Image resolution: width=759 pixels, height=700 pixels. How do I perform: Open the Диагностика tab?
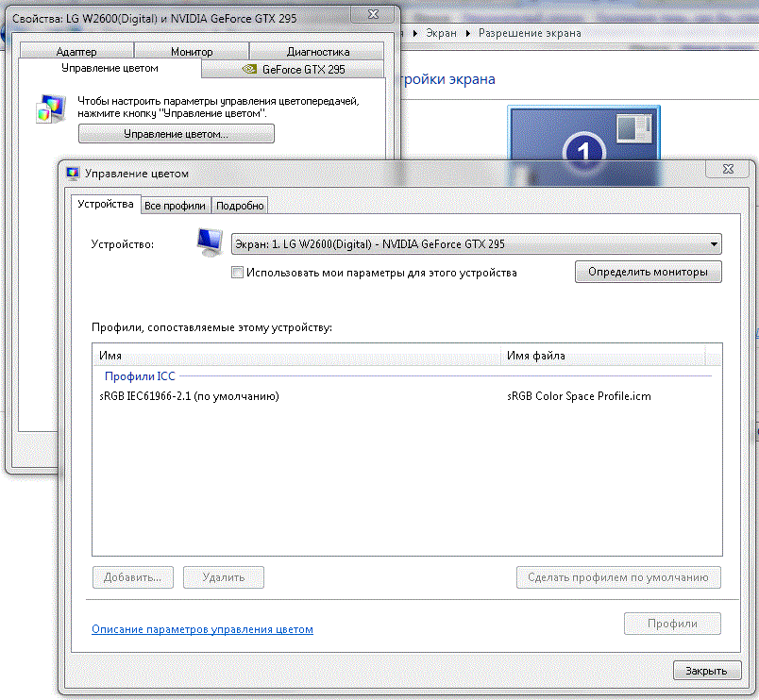317,51
